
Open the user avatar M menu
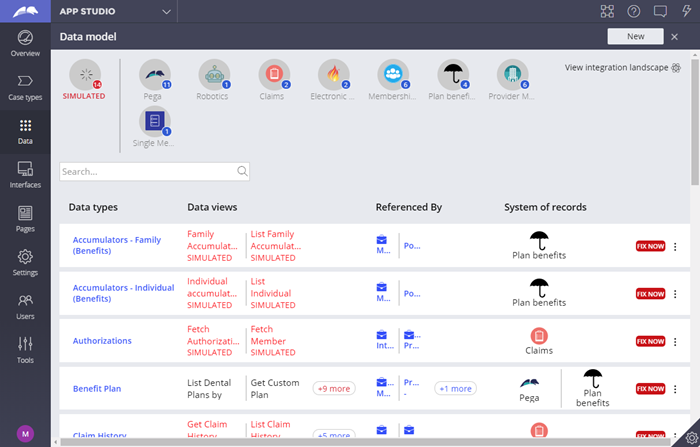25,434
